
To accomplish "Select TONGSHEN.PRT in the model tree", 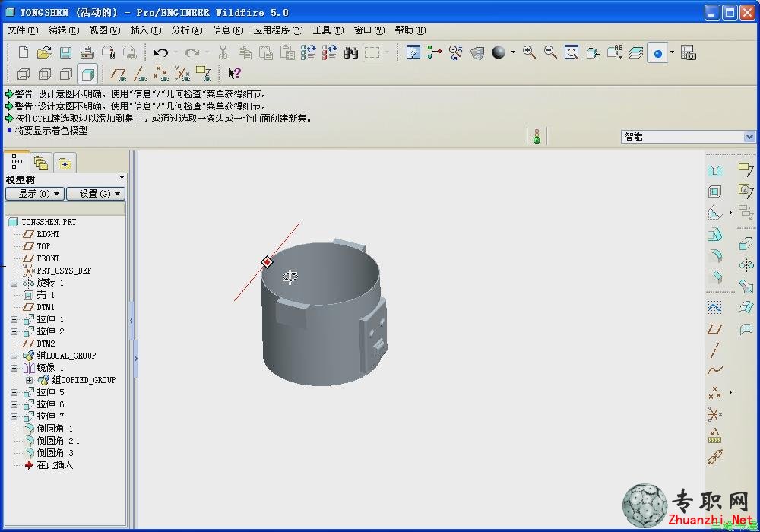I will [49, 222].
